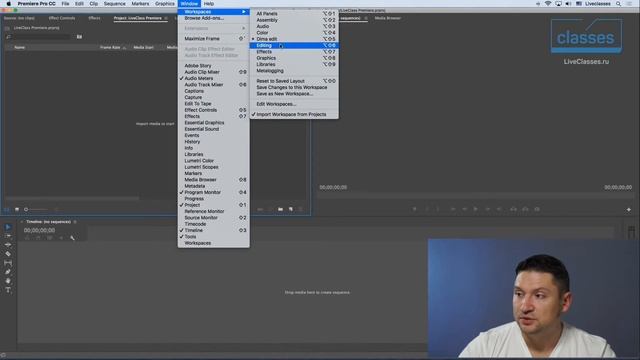Open Program Monitor tab panel menu

coord(366,18)
